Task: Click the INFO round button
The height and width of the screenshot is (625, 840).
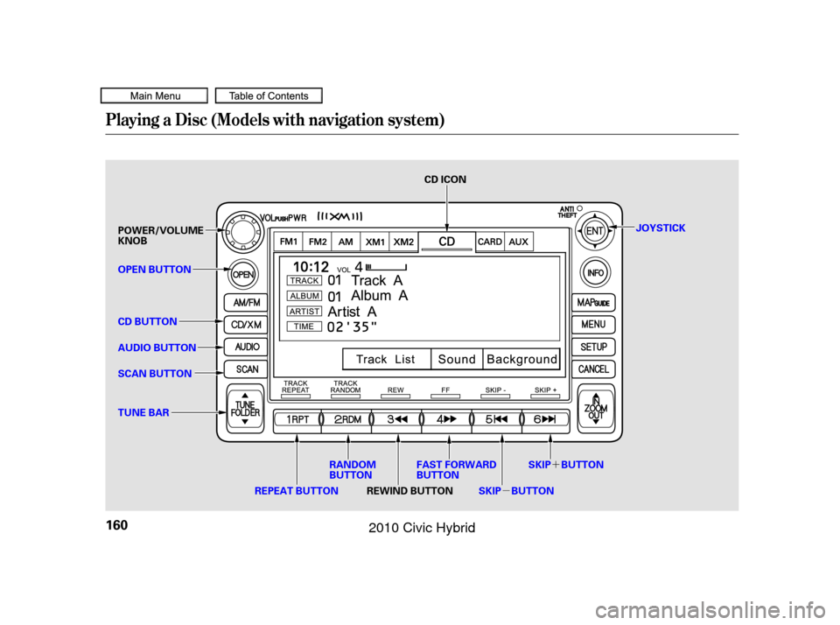Action: pyautogui.click(x=595, y=273)
